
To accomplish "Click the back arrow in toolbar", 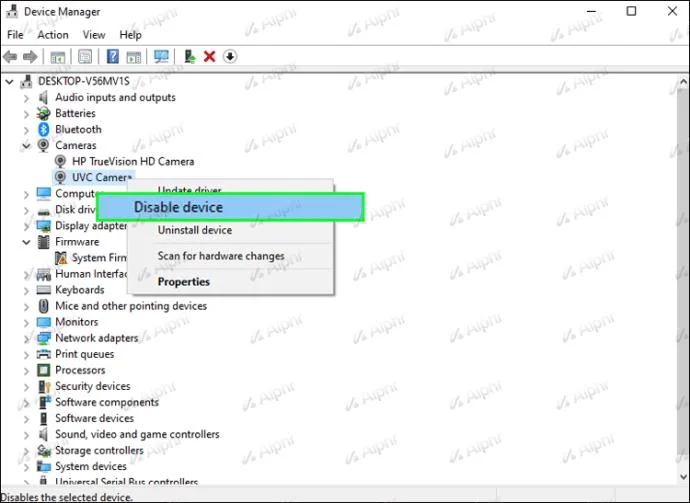I will pos(10,56).
